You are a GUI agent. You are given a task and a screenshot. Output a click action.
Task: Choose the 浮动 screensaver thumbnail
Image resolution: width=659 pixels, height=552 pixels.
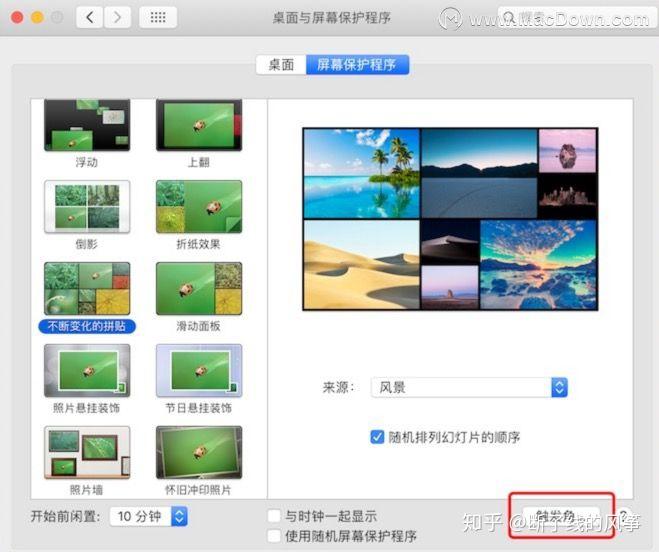(x=87, y=125)
